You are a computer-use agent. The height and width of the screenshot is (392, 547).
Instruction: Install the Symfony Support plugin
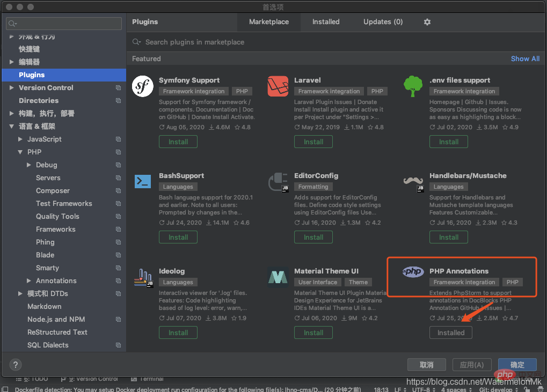178,142
